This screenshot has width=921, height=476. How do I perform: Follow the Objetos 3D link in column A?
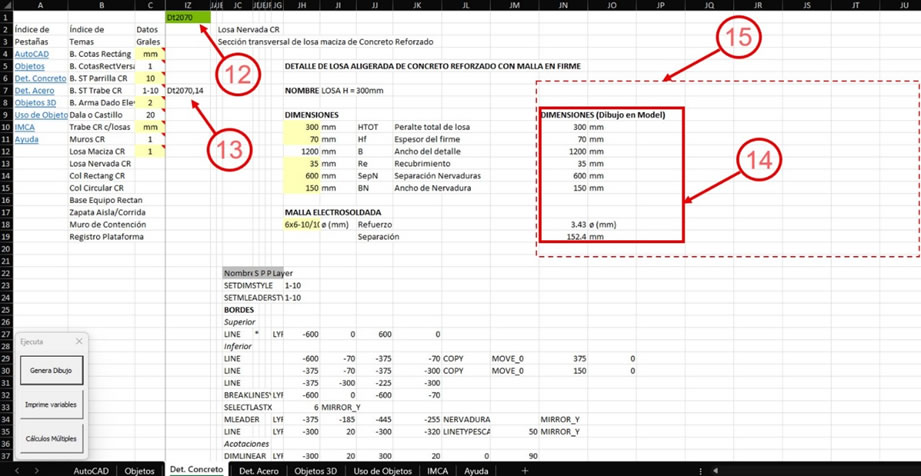[35, 103]
